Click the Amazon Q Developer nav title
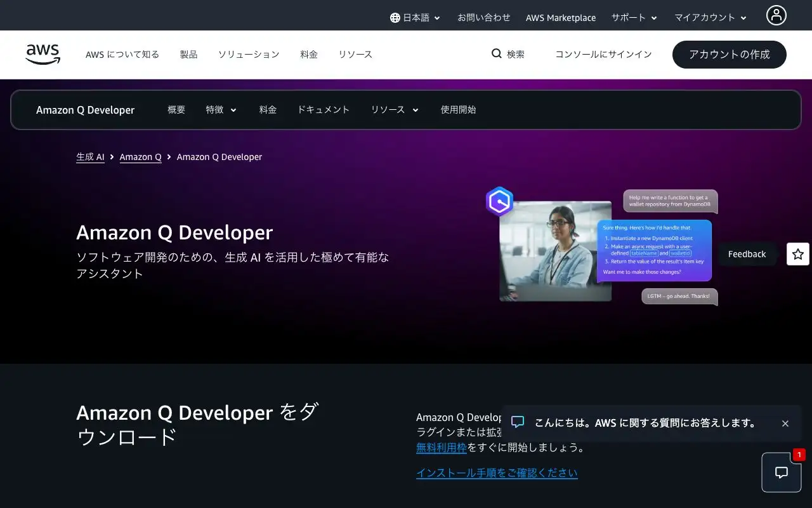 [x=85, y=110]
